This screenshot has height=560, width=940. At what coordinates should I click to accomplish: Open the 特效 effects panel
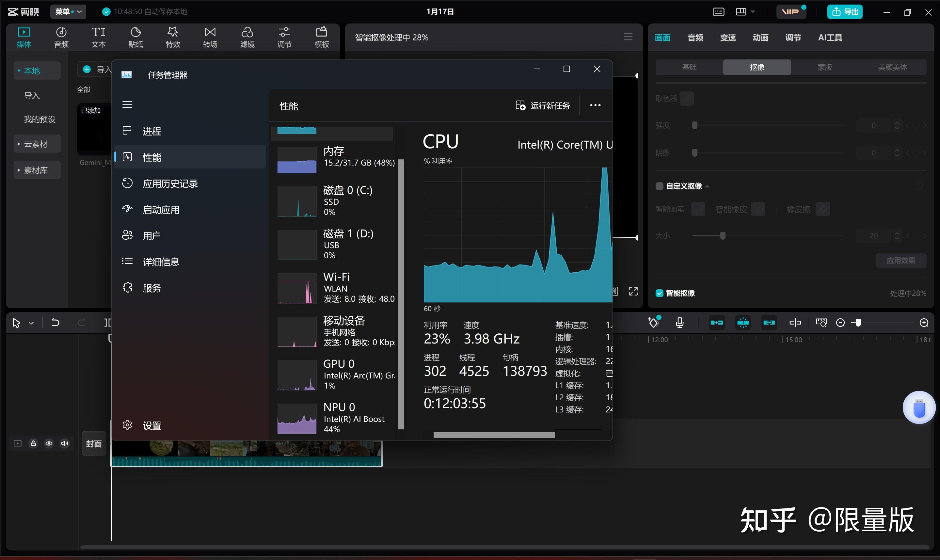[x=173, y=37]
